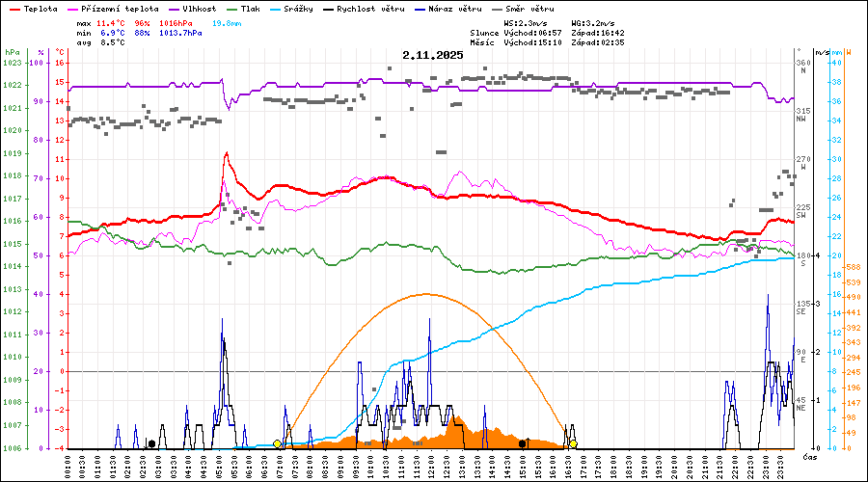The image size is (868, 482).
Task: Click the yellow sunset marker near 16:30
Action: coord(573,443)
